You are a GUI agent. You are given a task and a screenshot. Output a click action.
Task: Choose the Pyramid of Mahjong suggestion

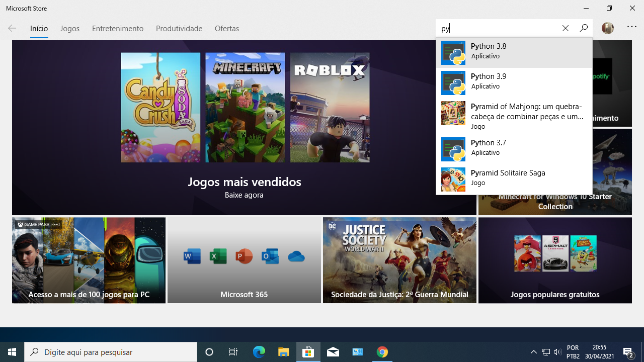(514, 116)
